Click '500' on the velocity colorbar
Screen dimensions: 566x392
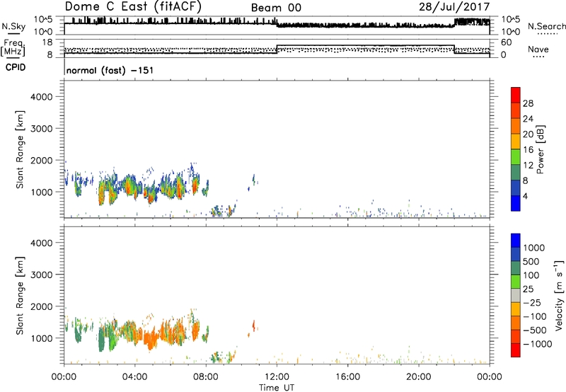point(531,262)
